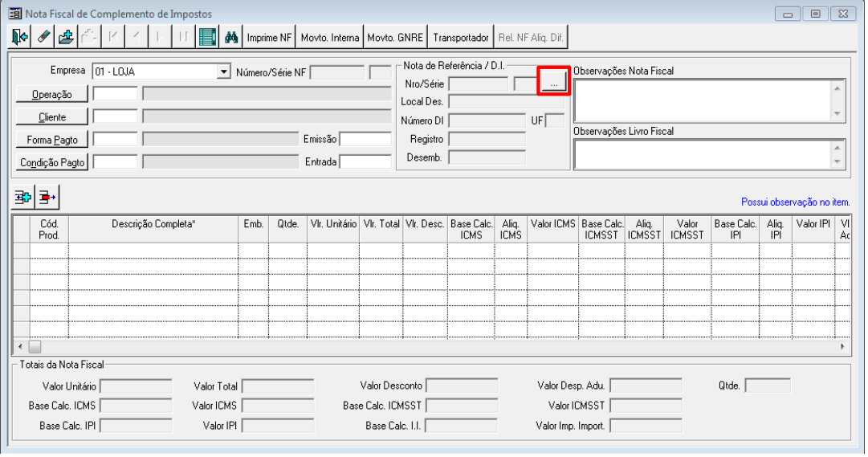868x457 pixels.
Task: Click the folder with plus icon
Action: 67,37
